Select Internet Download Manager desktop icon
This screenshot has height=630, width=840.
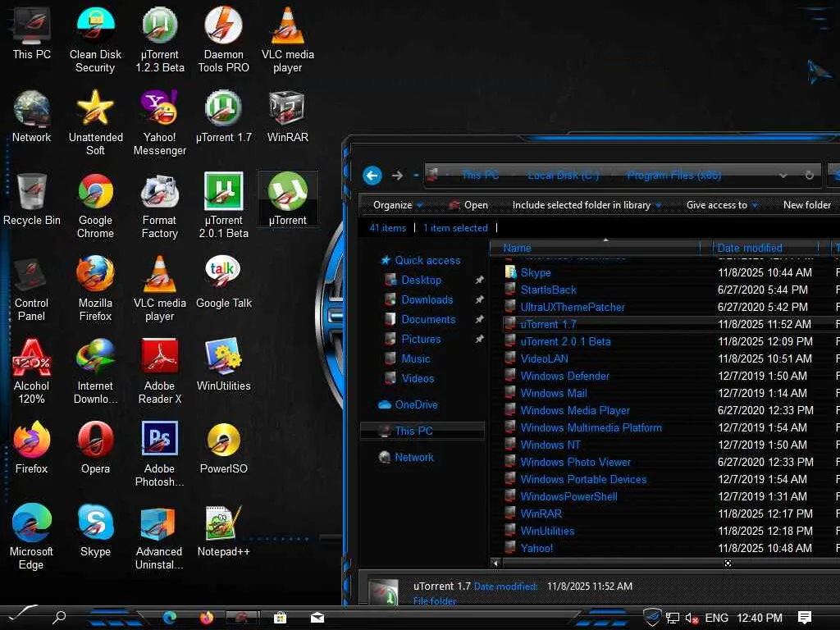[x=95, y=372]
